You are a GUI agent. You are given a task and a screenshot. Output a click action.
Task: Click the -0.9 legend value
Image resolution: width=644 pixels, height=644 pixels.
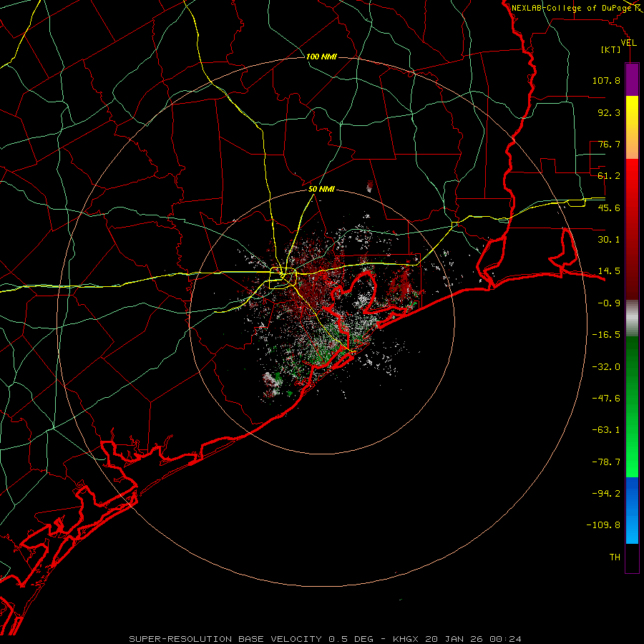click(609, 303)
